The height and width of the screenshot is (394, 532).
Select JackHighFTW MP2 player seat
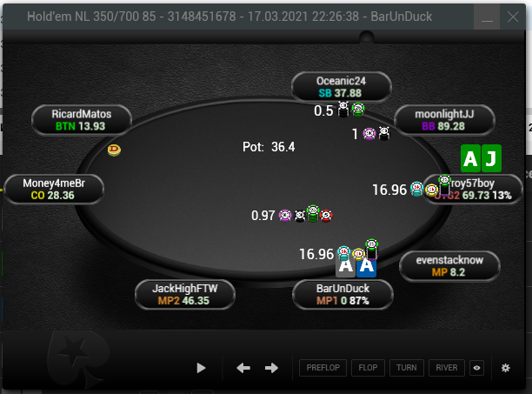[x=185, y=295]
